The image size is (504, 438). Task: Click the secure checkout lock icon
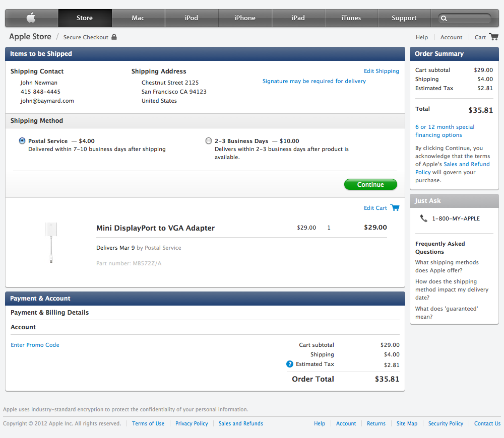tap(115, 37)
